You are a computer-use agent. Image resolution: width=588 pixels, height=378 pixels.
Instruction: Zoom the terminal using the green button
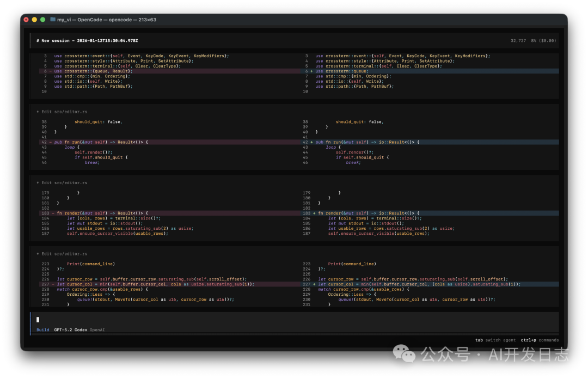(43, 20)
